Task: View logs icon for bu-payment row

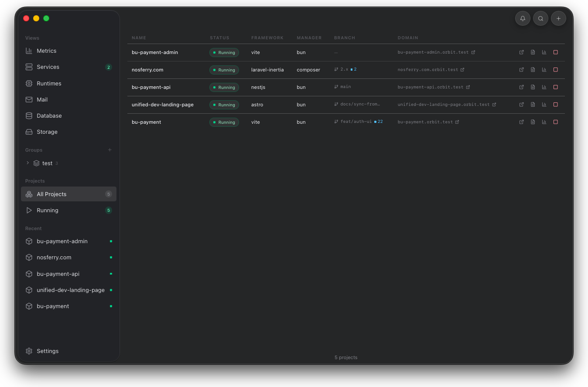Action: (533, 122)
